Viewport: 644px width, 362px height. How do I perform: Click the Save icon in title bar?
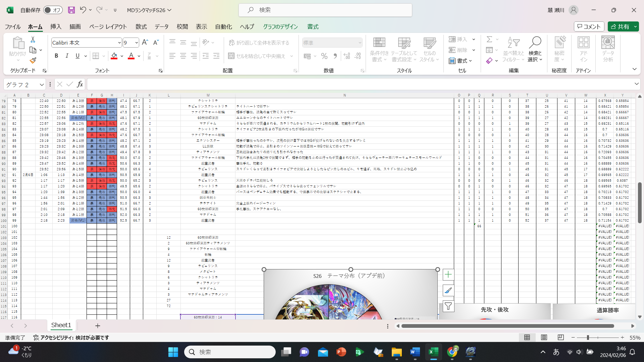point(71,10)
